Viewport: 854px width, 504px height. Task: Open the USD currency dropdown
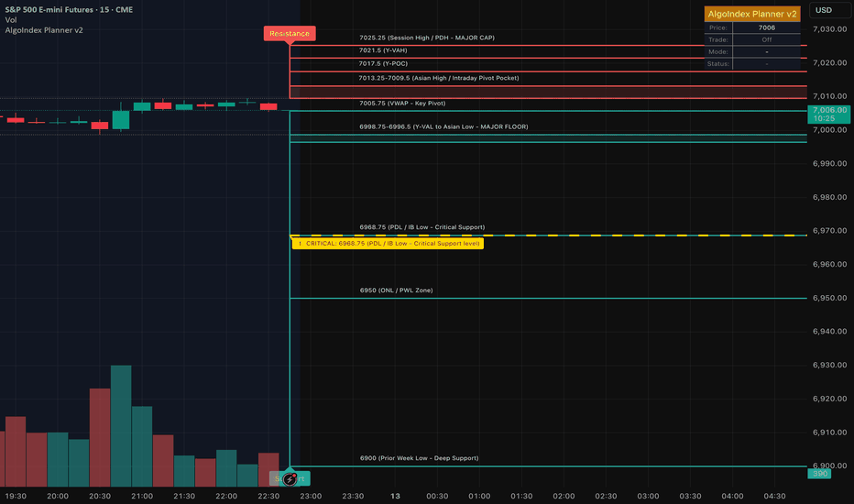coord(823,11)
